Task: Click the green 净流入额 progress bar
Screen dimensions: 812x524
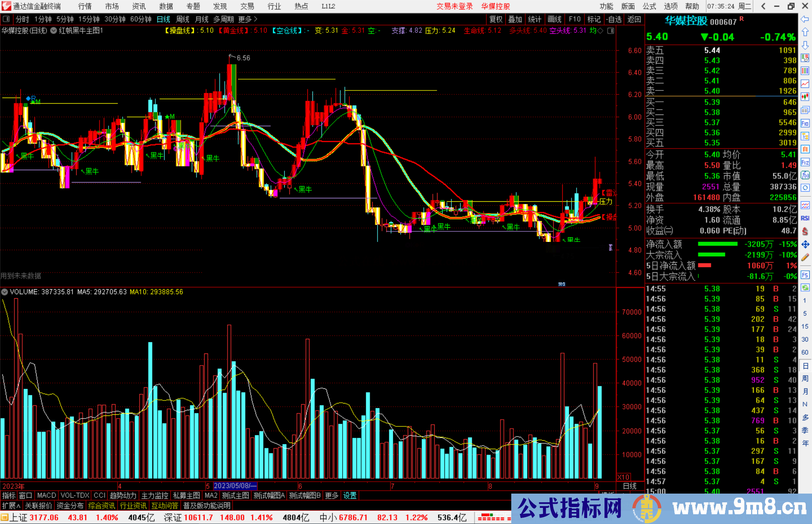Action: (717, 244)
